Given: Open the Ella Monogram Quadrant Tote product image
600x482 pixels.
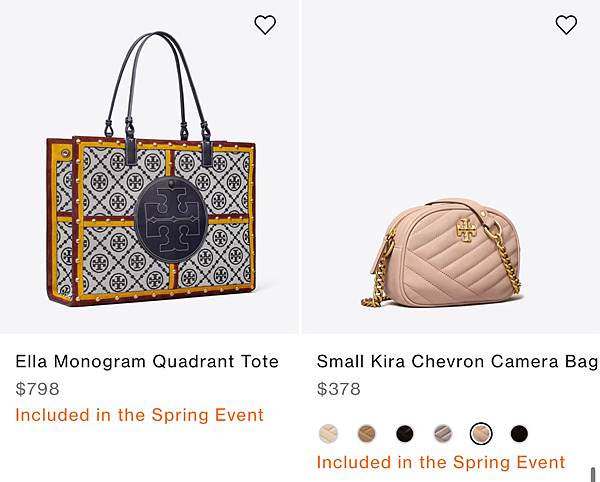Looking at the screenshot, I should (x=152, y=168).
